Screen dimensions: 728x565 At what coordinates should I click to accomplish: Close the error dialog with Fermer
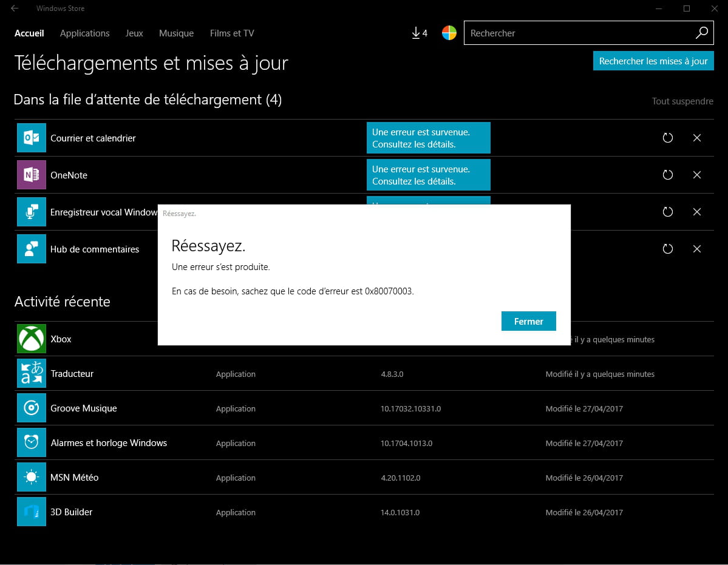pyautogui.click(x=528, y=321)
